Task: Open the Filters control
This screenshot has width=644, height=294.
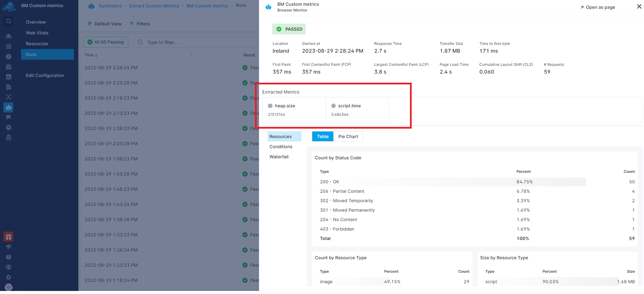Action: pos(140,24)
